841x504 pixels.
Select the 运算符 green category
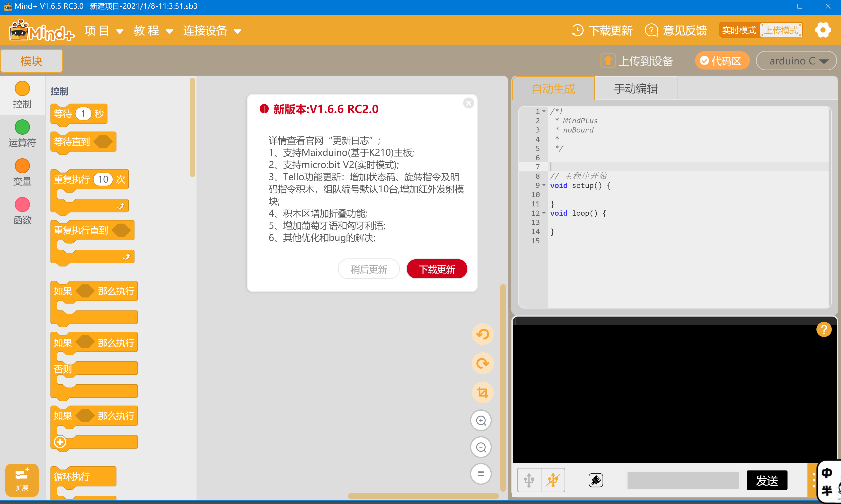[22, 127]
